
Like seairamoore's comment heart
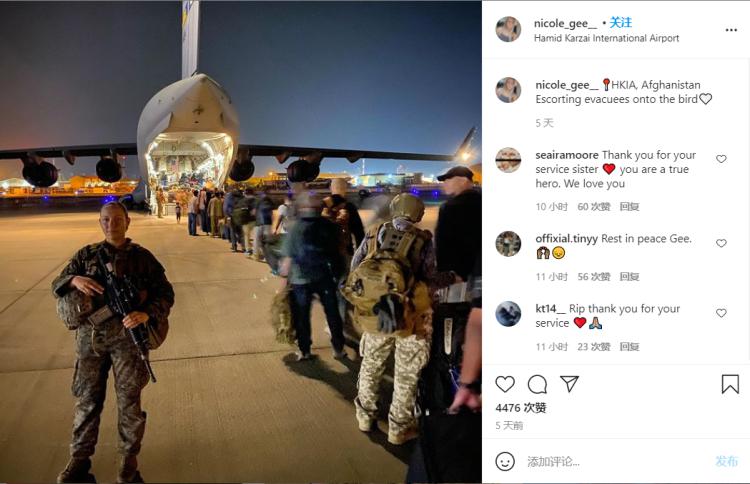click(x=721, y=159)
